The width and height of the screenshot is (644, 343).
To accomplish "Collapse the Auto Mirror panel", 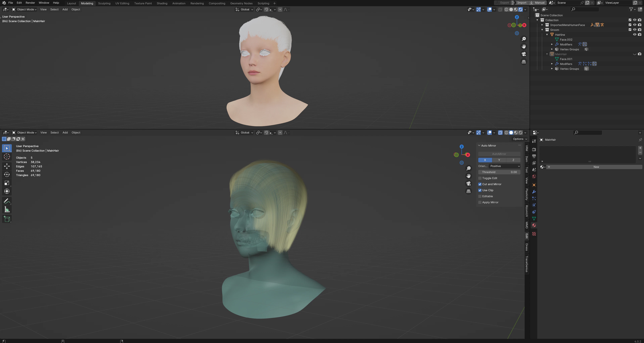I will pos(479,146).
